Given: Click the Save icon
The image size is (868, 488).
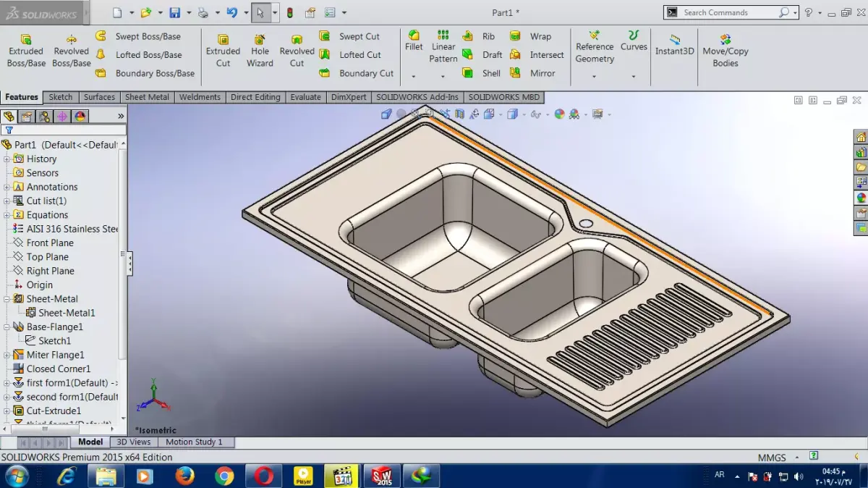Looking at the screenshot, I should [x=174, y=12].
